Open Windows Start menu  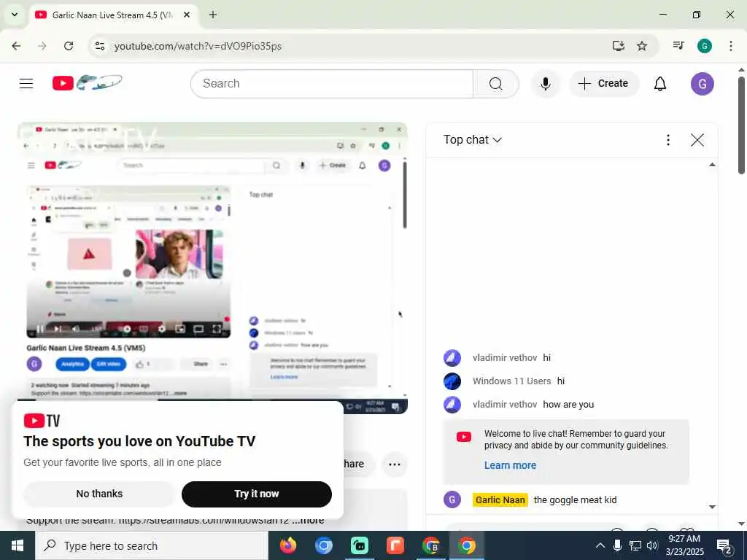tap(18, 545)
